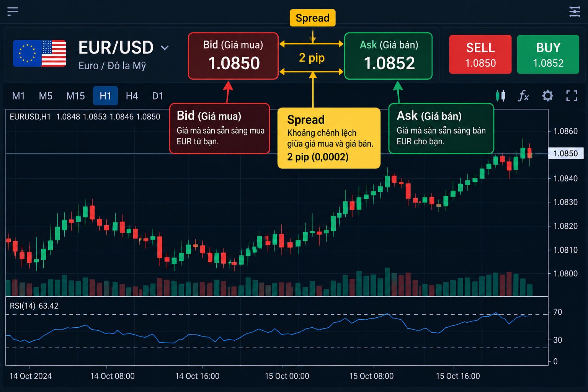Click the 14 Oct 16:00 time label
588x392 pixels.
point(197,376)
